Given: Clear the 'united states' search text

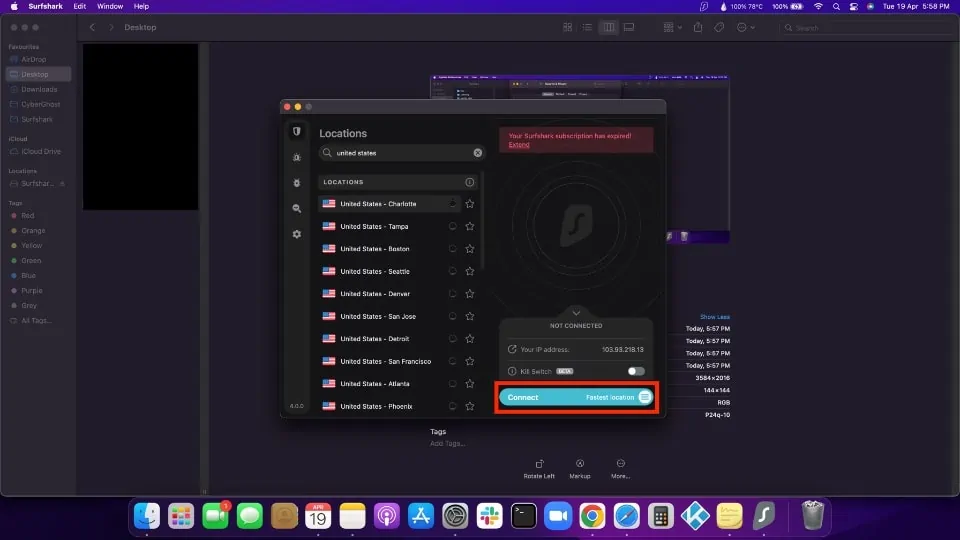Looking at the screenshot, I should [x=478, y=153].
